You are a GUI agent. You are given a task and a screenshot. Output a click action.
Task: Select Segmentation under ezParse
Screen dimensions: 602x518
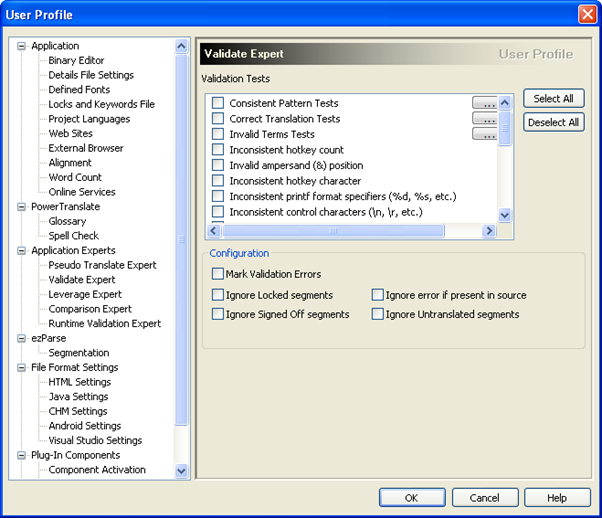click(79, 353)
